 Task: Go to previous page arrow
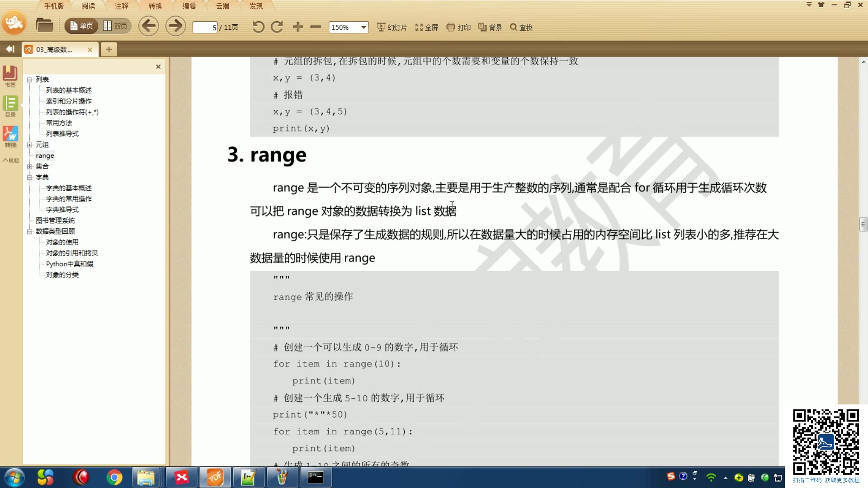click(148, 26)
